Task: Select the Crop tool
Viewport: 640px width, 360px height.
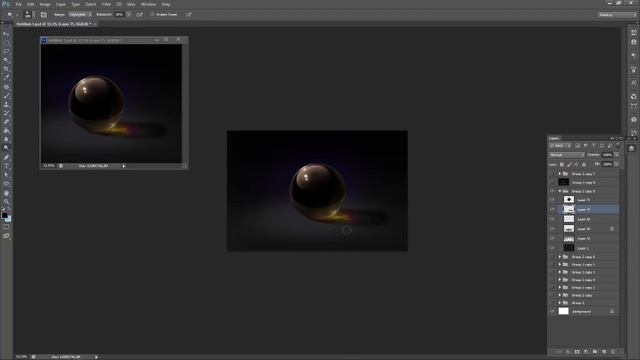Action: click(6, 69)
